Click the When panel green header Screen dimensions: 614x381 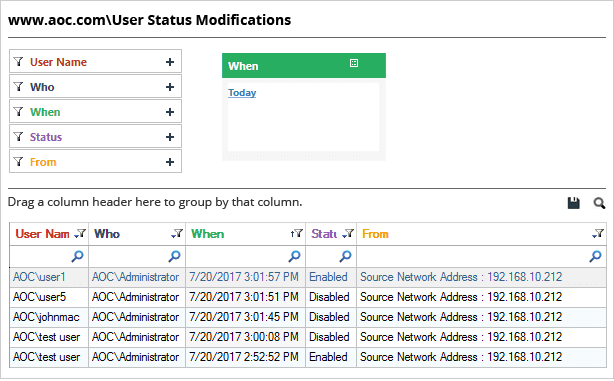click(x=304, y=65)
